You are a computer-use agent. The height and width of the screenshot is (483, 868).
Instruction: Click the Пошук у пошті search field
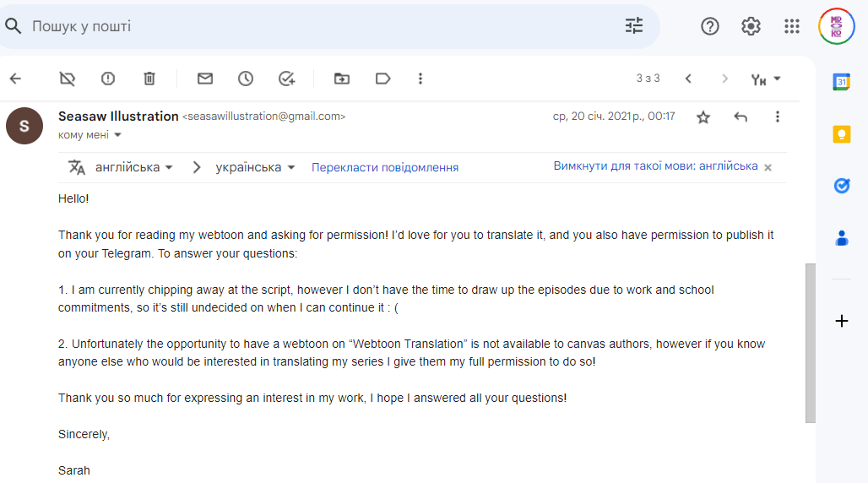[x=321, y=26]
